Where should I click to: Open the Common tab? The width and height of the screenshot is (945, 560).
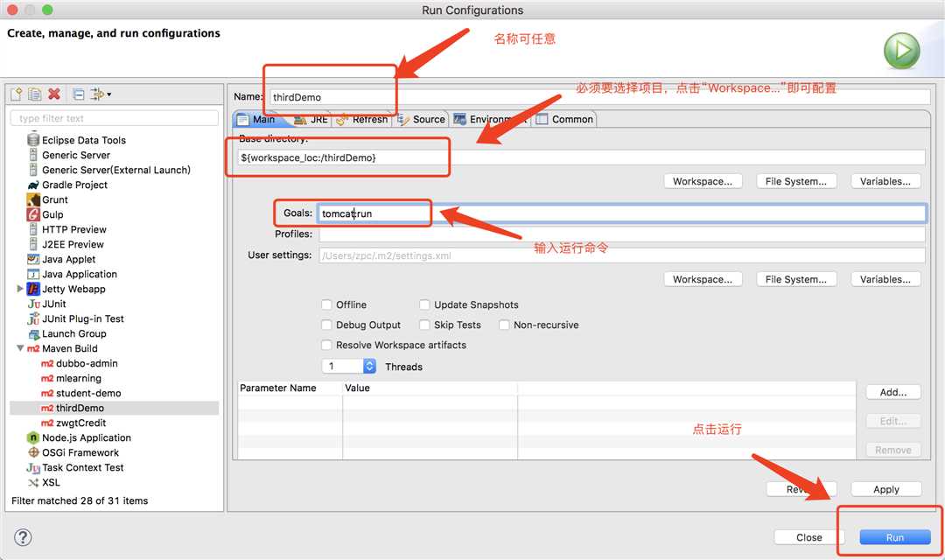pos(564,119)
